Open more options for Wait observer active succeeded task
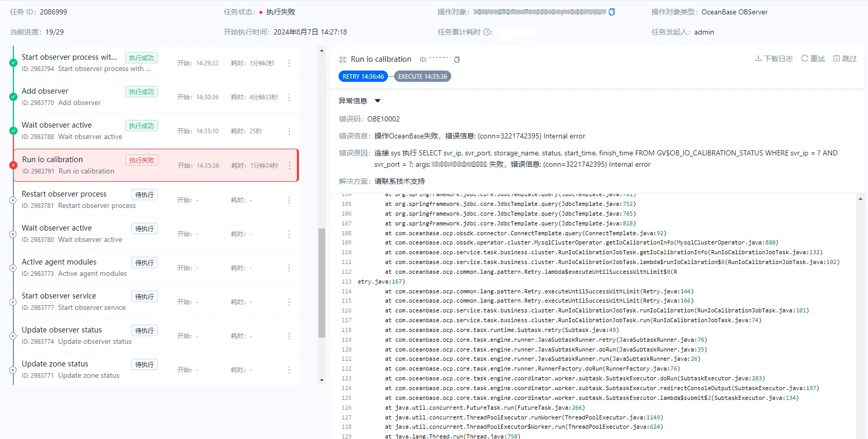 click(x=289, y=131)
